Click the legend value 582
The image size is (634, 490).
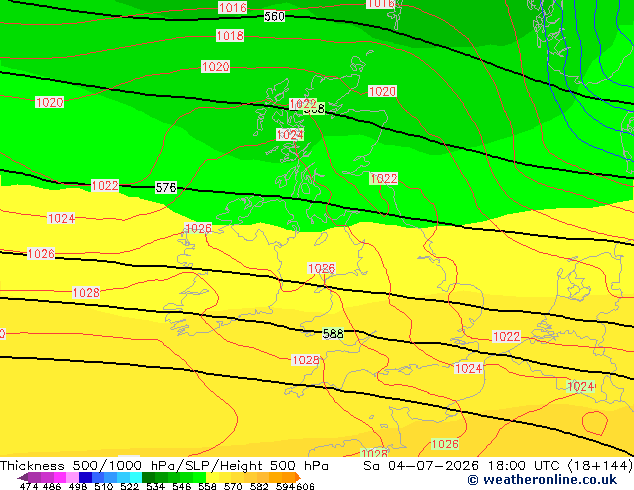(259, 486)
